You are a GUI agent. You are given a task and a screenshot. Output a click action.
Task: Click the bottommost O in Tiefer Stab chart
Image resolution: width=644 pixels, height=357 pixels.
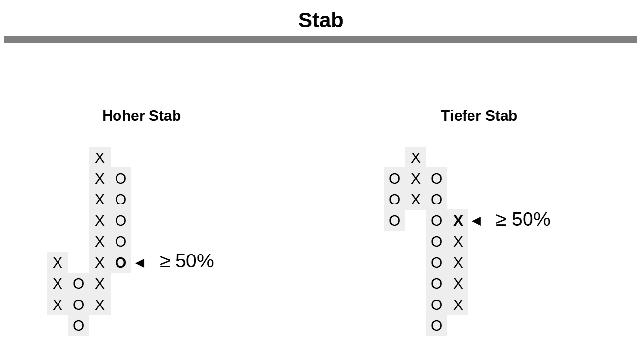[x=436, y=326]
